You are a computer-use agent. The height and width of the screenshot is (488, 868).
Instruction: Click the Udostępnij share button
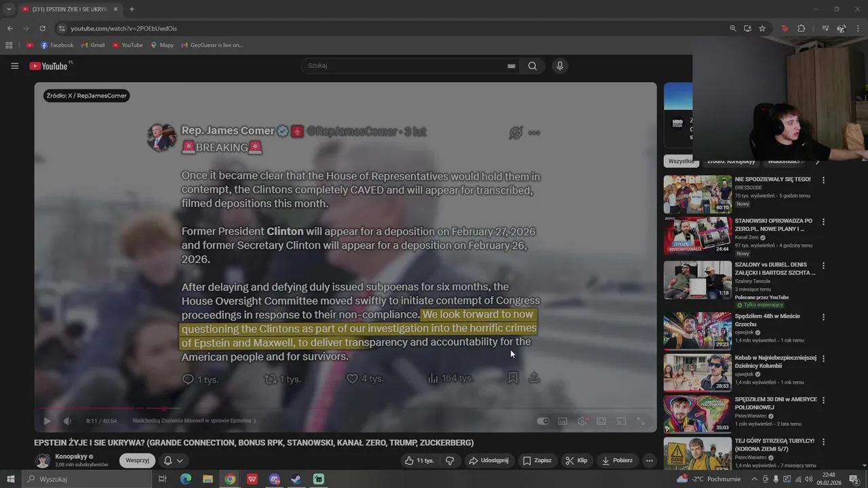click(488, 460)
